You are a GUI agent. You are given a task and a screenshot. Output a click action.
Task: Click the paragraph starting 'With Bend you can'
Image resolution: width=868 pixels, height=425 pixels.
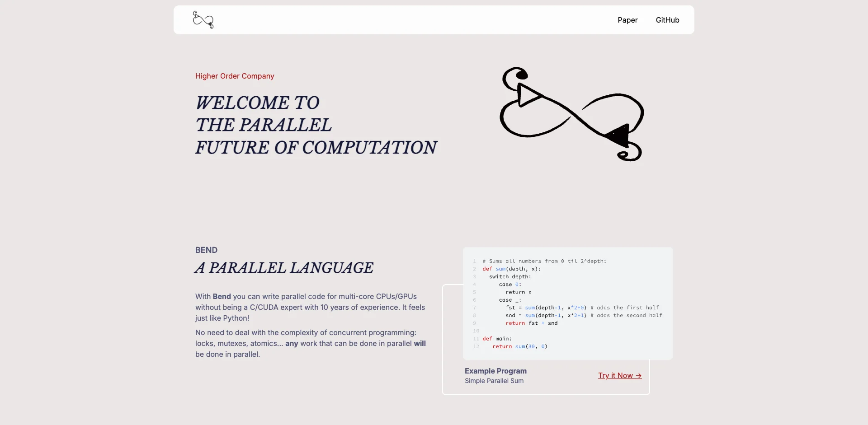tap(310, 307)
